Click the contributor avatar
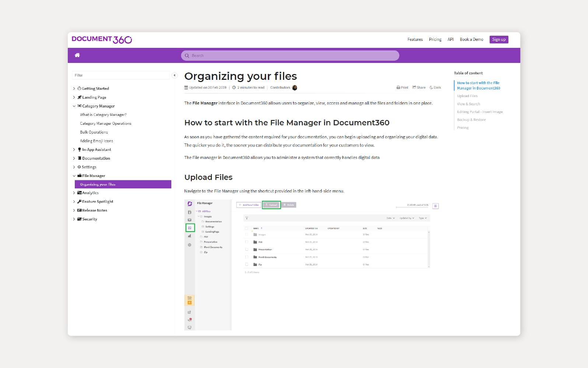 pyautogui.click(x=295, y=88)
